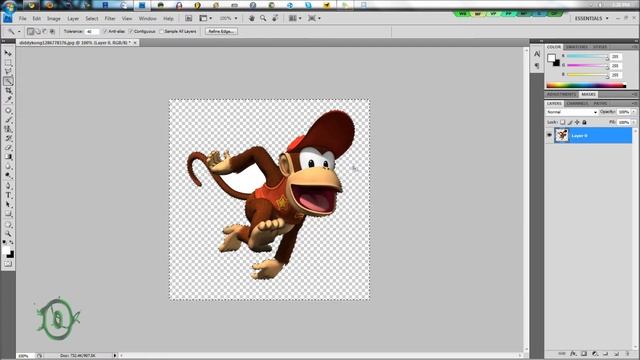The width and height of the screenshot is (640, 360).
Task: Select the Rectangular Marquee tool
Action: click(8, 63)
